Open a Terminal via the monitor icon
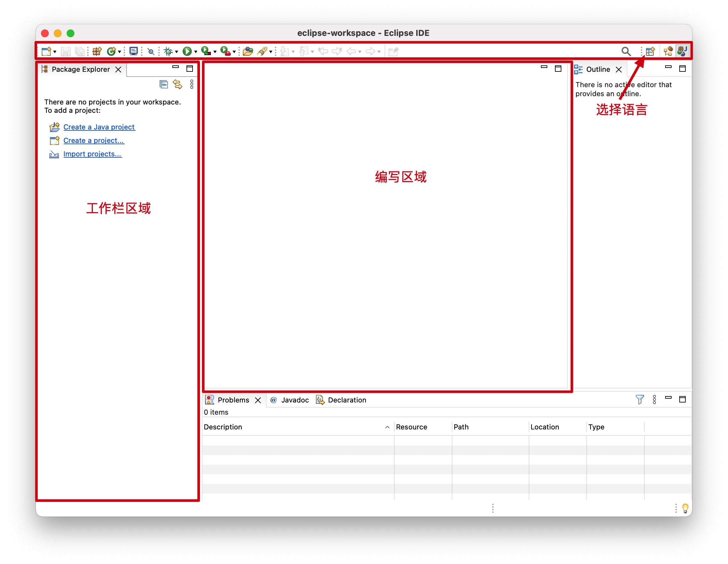The height and width of the screenshot is (564, 728). 134,51
